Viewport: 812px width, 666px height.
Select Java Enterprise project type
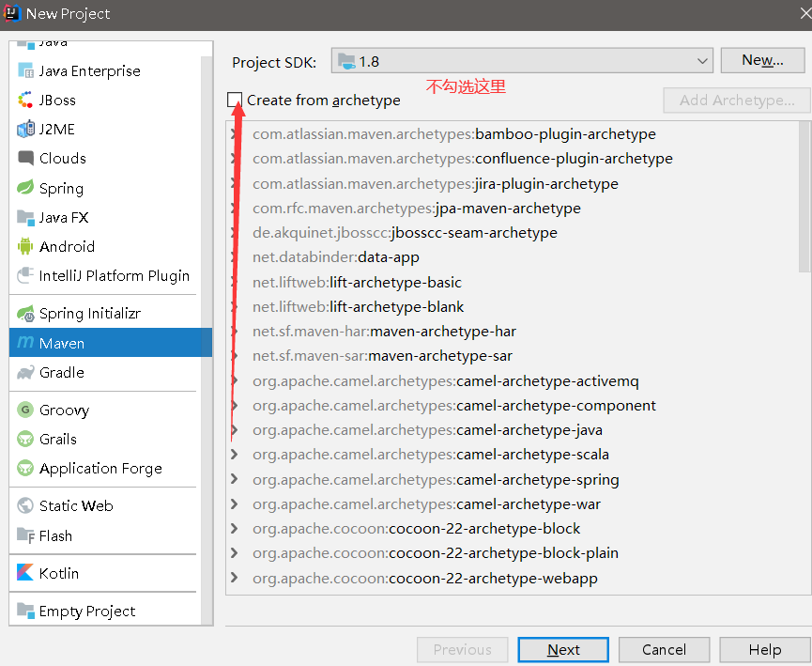point(105,70)
